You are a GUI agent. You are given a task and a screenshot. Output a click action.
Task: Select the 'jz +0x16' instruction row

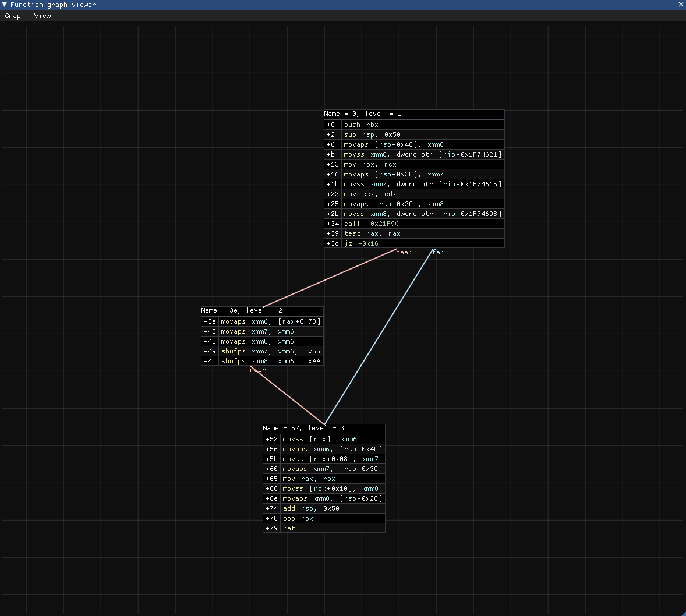[361, 243]
